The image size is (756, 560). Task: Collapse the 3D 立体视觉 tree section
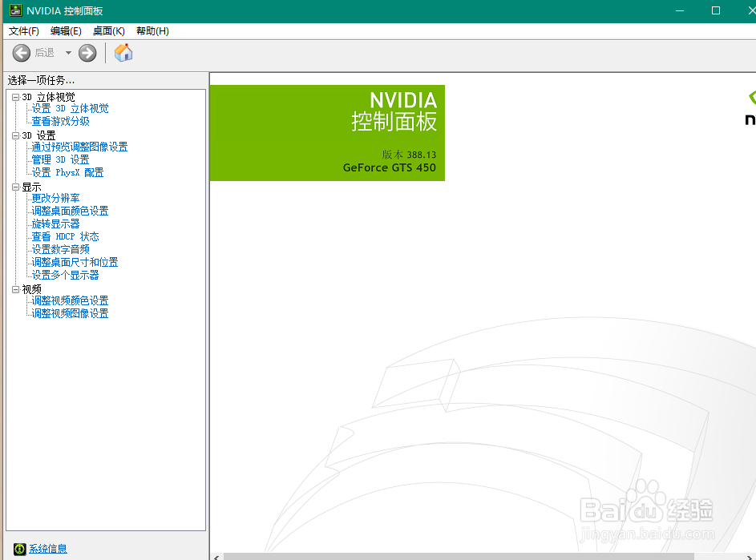click(14, 96)
